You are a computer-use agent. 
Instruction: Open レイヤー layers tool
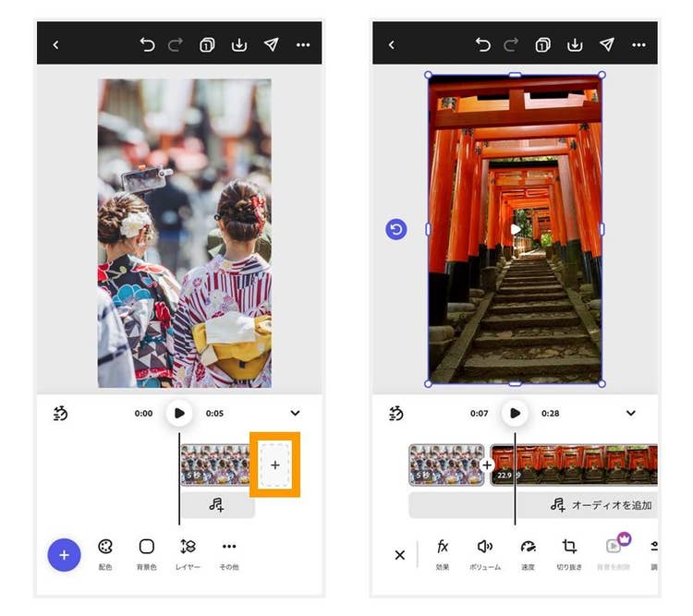click(x=188, y=554)
